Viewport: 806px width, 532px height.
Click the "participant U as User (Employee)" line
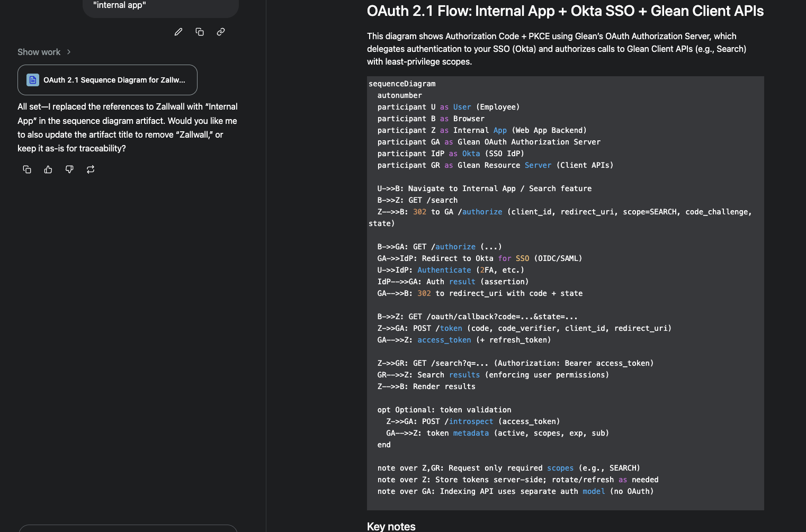[x=449, y=107]
